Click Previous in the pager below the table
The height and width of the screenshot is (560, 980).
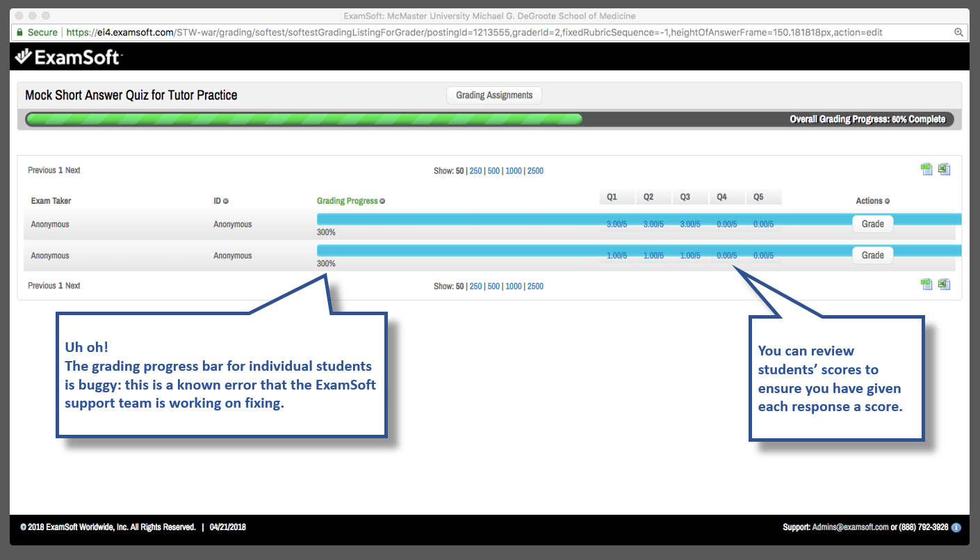(42, 286)
